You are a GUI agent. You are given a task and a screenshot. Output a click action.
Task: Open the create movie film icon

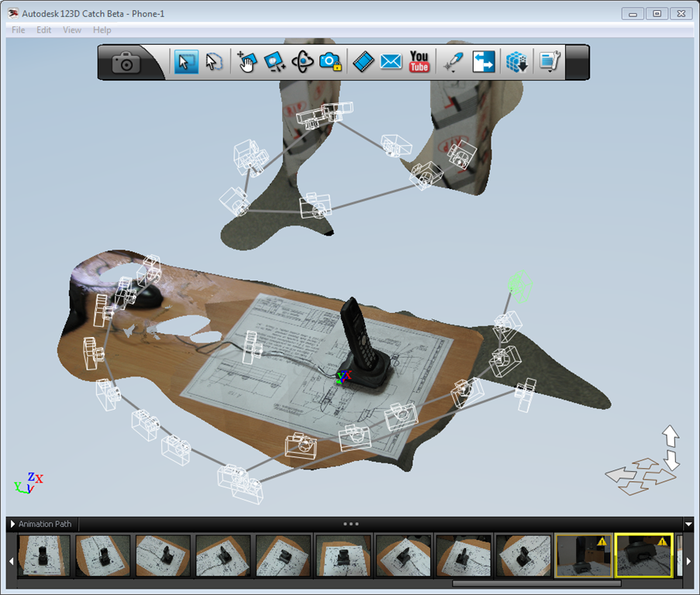pos(364,61)
